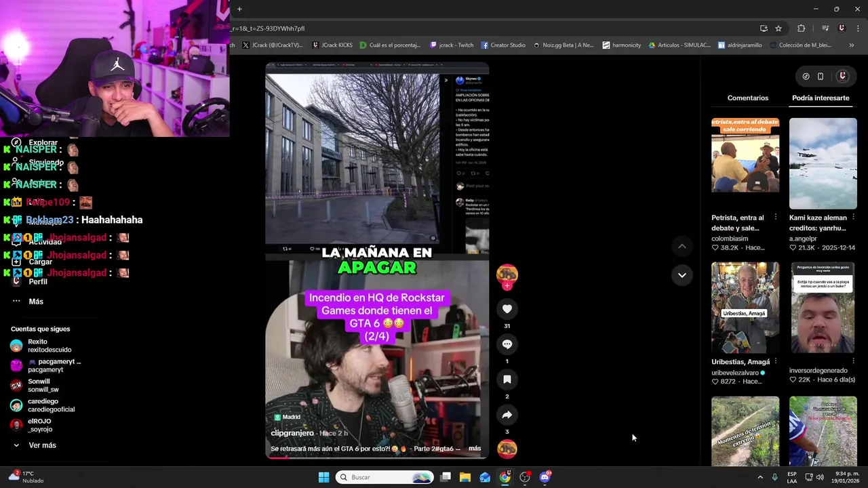Open the Creator Studio bookmark

coord(503,45)
